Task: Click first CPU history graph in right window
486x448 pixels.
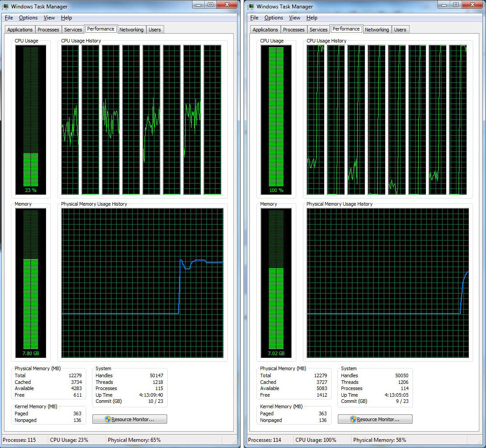Action: (316, 120)
